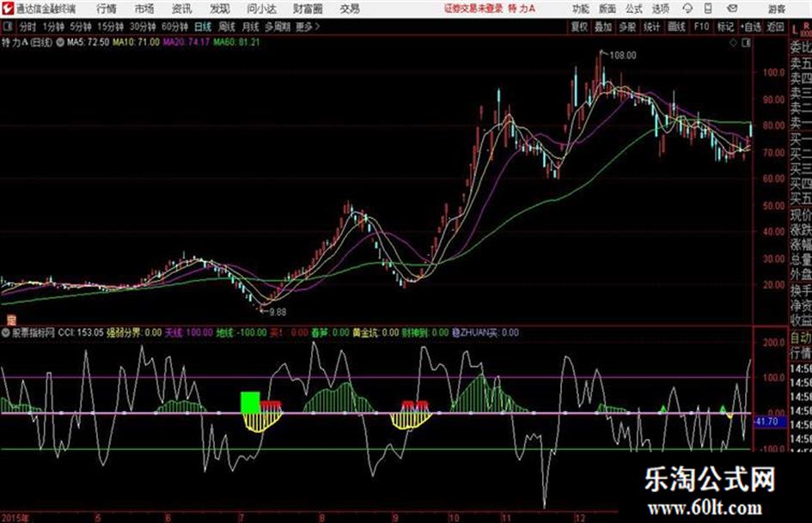Image resolution: width=812 pixels, height=523 pixels.
Task: Click the 证券交易未登录 status link
Action: (473, 9)
